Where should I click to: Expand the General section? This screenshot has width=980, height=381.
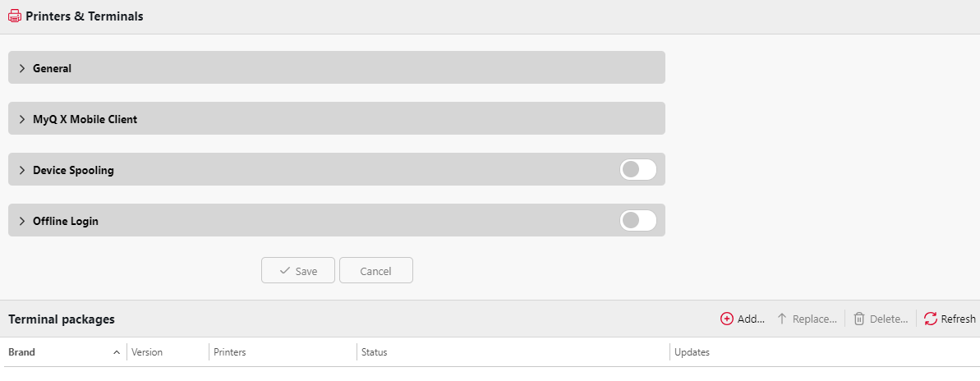coord(22,68)
